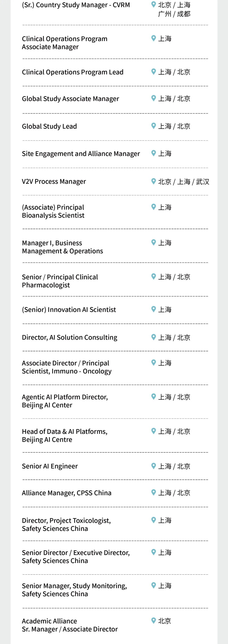Click location pin beside (Senior) Innovation AI Scientist
The width and height of the screenshot is (228, 644).
pos(153,309)
